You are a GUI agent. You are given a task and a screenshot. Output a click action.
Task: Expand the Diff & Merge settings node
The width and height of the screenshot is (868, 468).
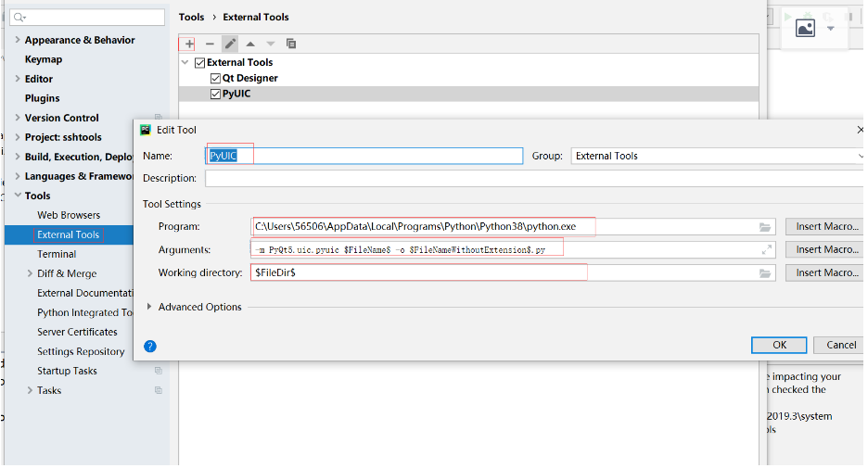click(x=31, y=274)
